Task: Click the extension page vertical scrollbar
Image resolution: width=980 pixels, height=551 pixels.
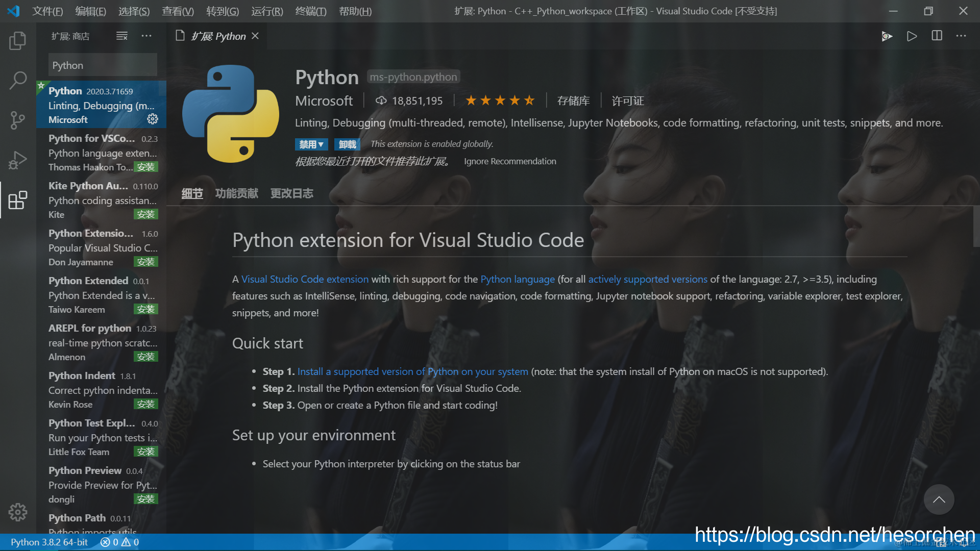Action: [976, 227]
